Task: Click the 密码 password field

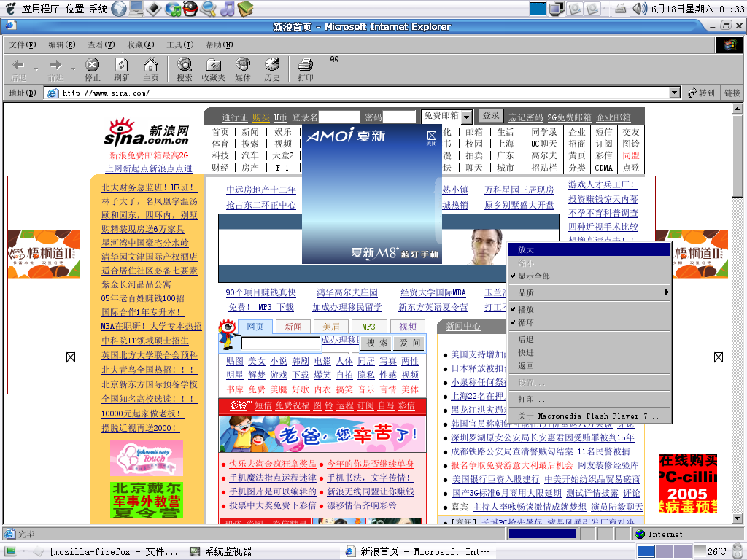Action: pos(399,117)
